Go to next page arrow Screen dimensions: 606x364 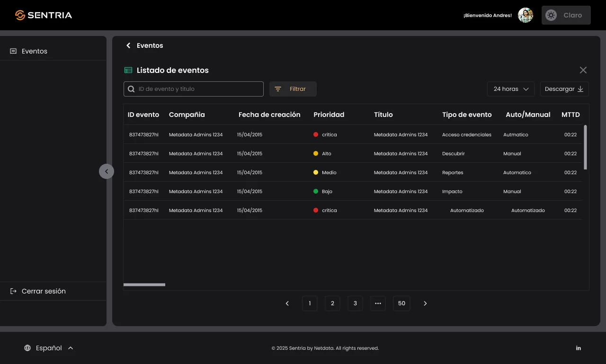coord(425,303)
